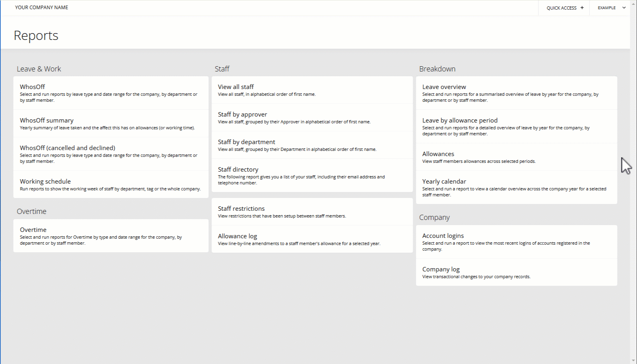Expand the Example account dropdown
Screen dimensions: 637x364
click(612, 8)
